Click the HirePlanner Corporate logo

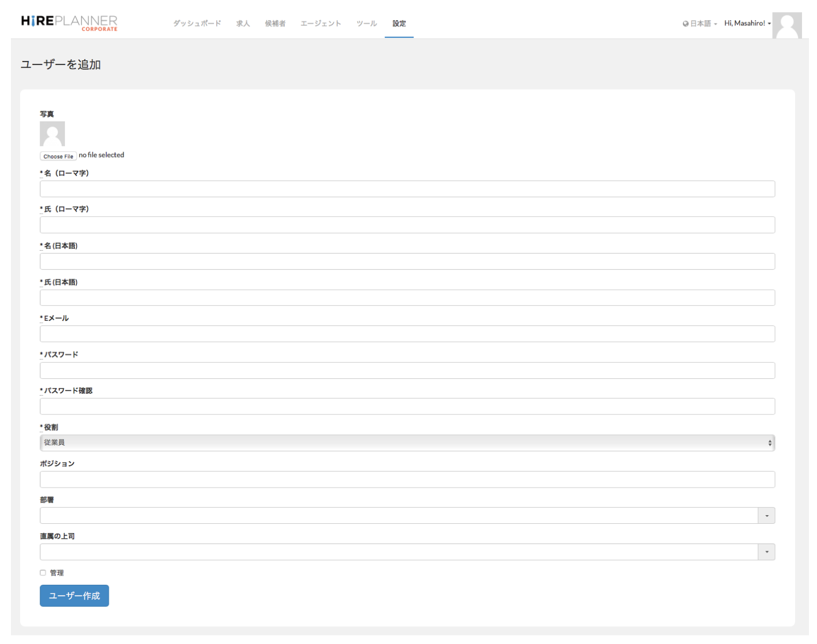click(69, 23)
